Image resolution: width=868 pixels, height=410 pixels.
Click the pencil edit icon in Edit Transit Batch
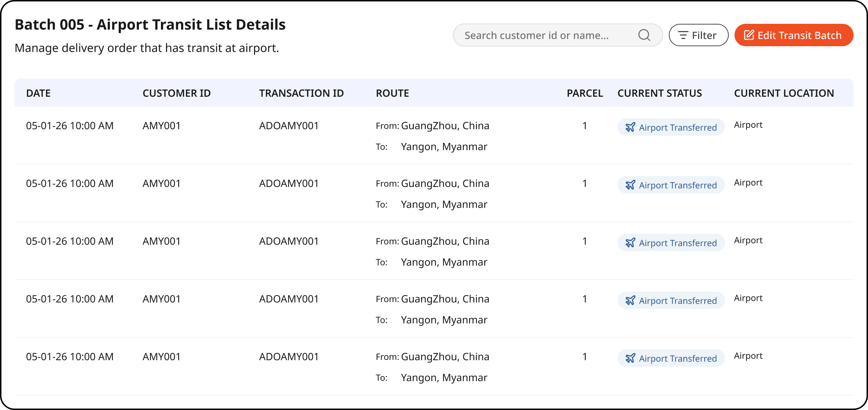click(x=749, y=35)
